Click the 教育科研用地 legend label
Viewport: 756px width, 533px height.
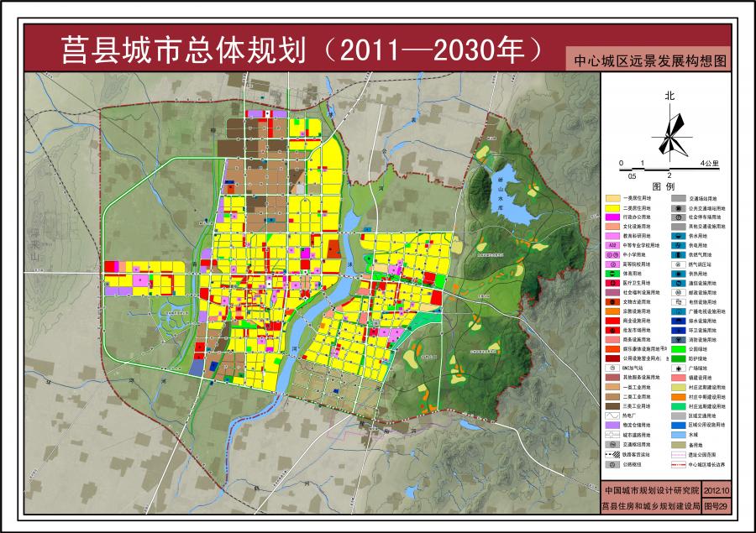point(637,236)
